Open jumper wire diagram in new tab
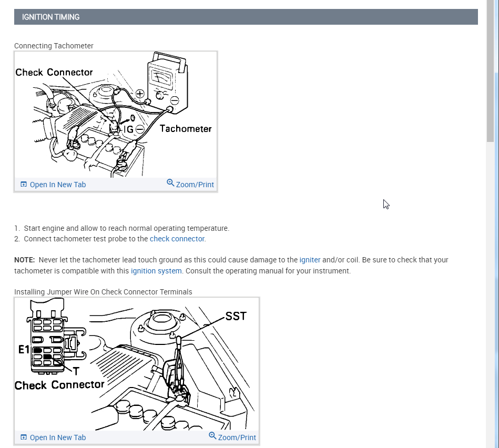499x448 pixels. [x=53, y=437]
